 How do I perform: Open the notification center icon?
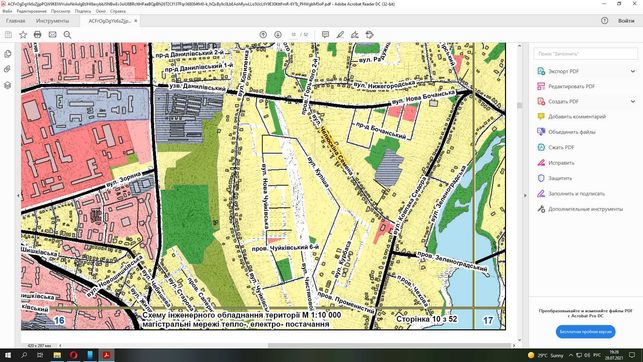632,355
